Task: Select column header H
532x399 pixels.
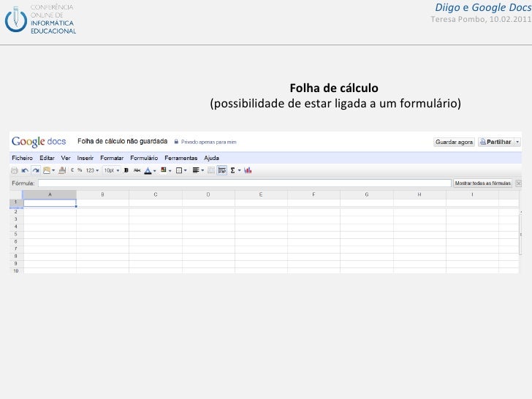Action: (x=419, y=194)
